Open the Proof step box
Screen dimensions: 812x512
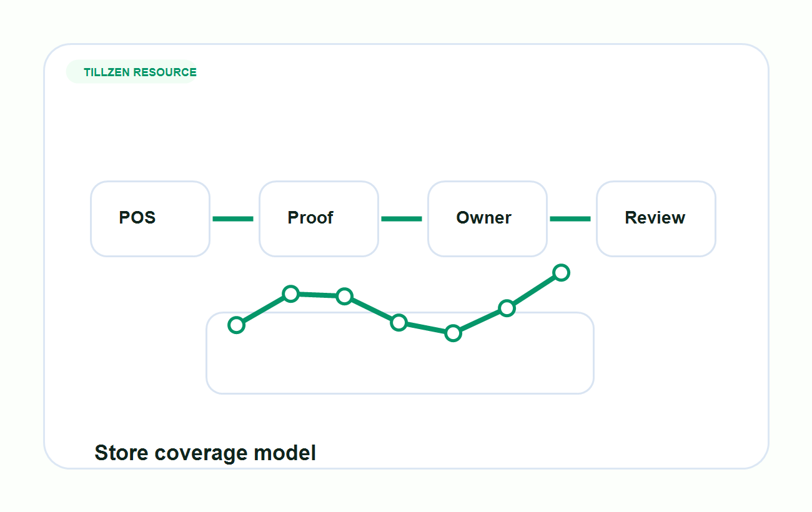click(x=319, y=219)
